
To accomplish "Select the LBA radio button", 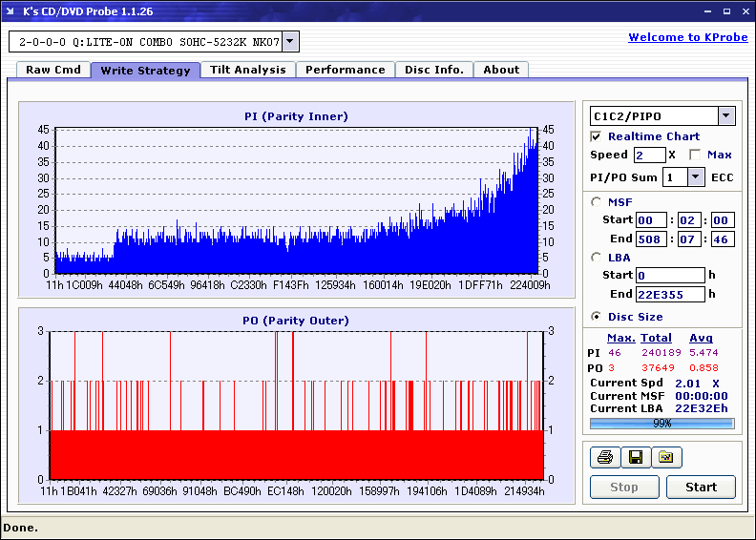I will click(x=597, y=257).
